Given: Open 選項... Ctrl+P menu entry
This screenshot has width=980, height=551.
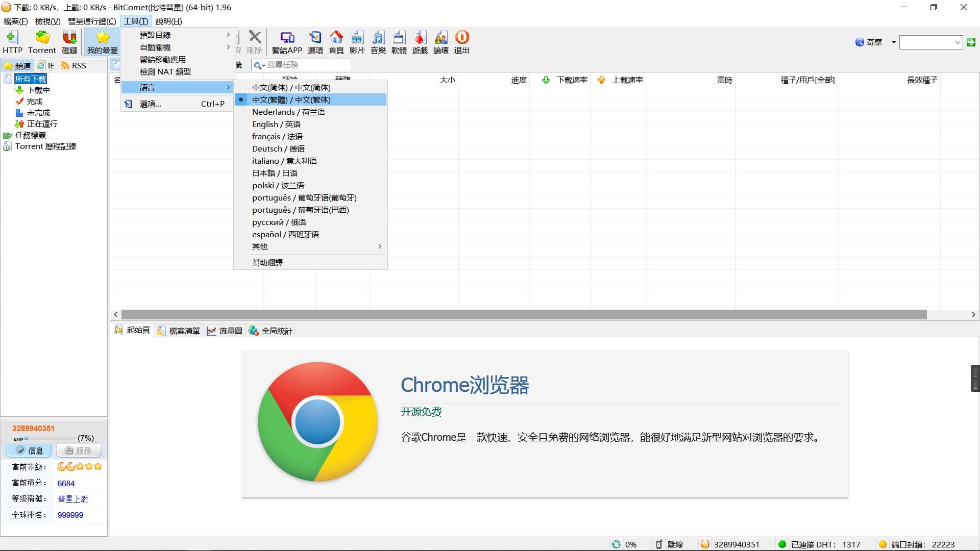Looking at the screenshot, I should pos(178,104).
